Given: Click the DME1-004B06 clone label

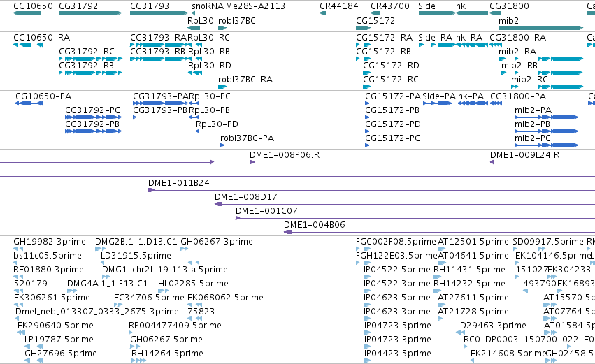Looking at the screenshot, I should pos(315,225).
